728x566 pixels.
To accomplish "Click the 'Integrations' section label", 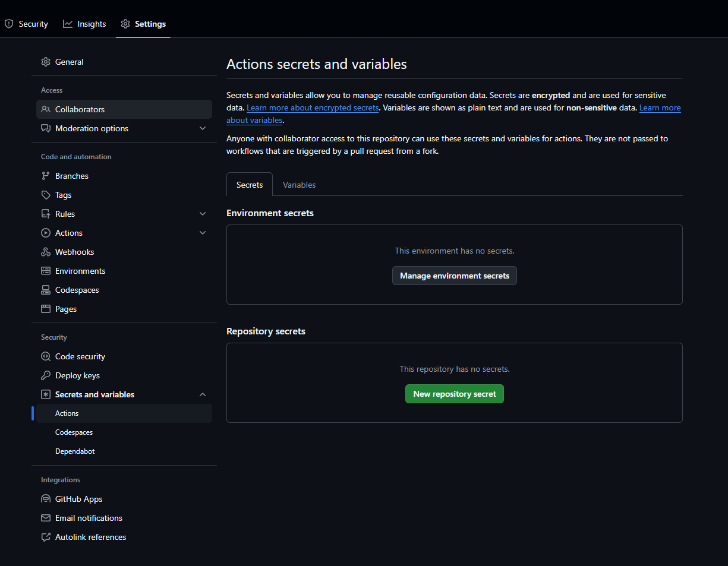I will (x=61, y=480).
